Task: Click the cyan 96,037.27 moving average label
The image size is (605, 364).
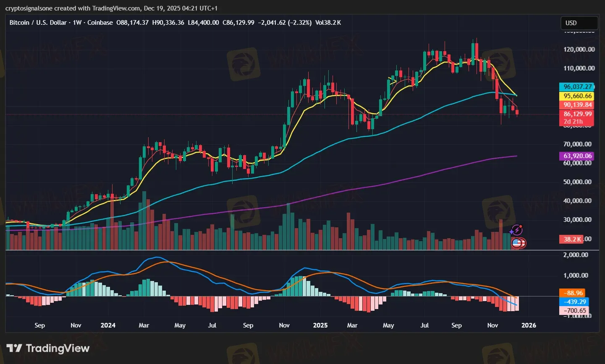Action: click(577, 87)
